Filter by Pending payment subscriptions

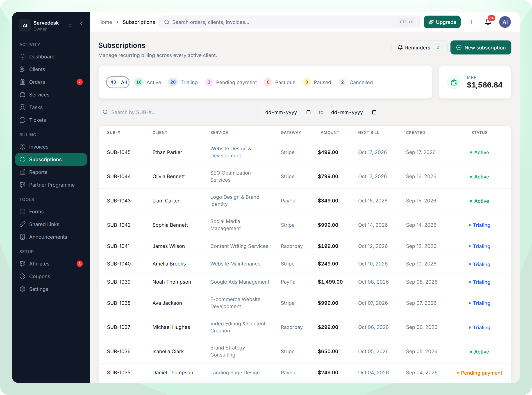[x=231, y=82]
